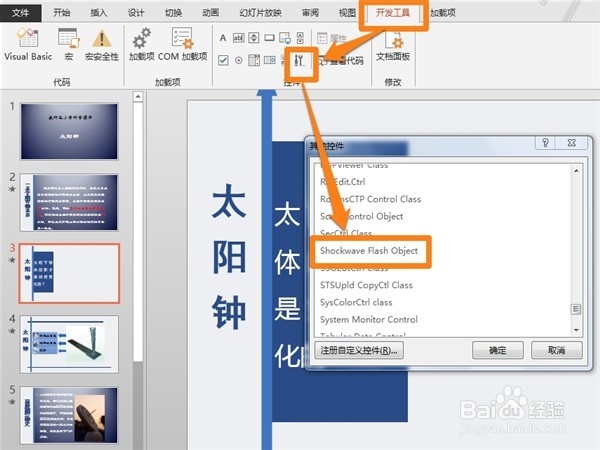The width and height of the screenshot is (600, 450).
Task: Click slide panel scroll up arrow
Action: point(138,96)
